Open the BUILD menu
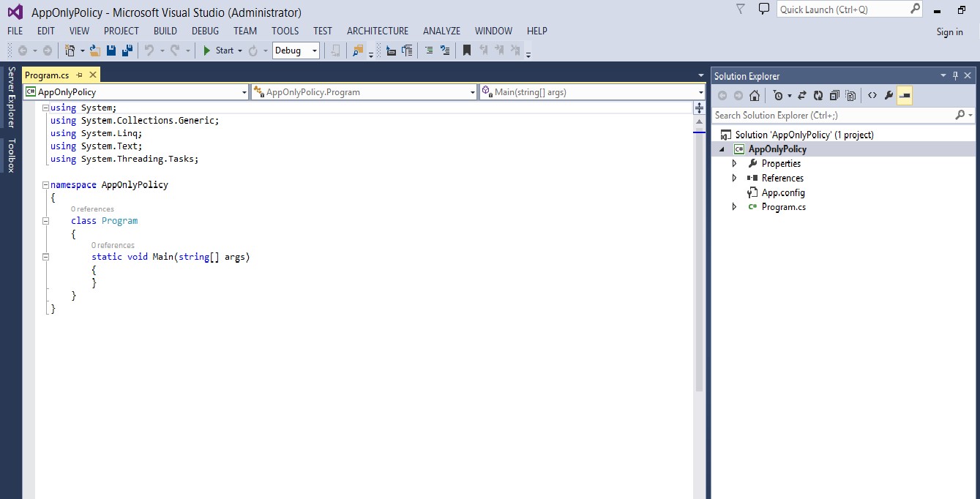980x499 pixels. 165,31
